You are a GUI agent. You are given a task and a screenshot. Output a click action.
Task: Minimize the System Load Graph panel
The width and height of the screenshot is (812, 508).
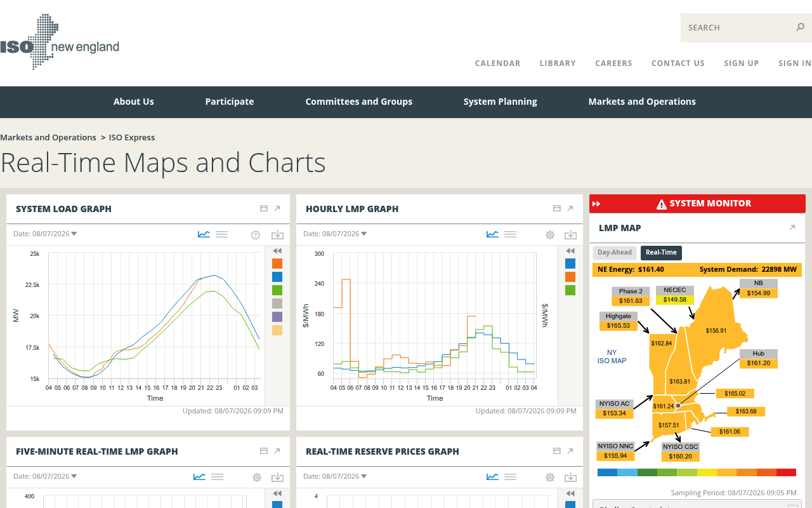coord(264,208)
